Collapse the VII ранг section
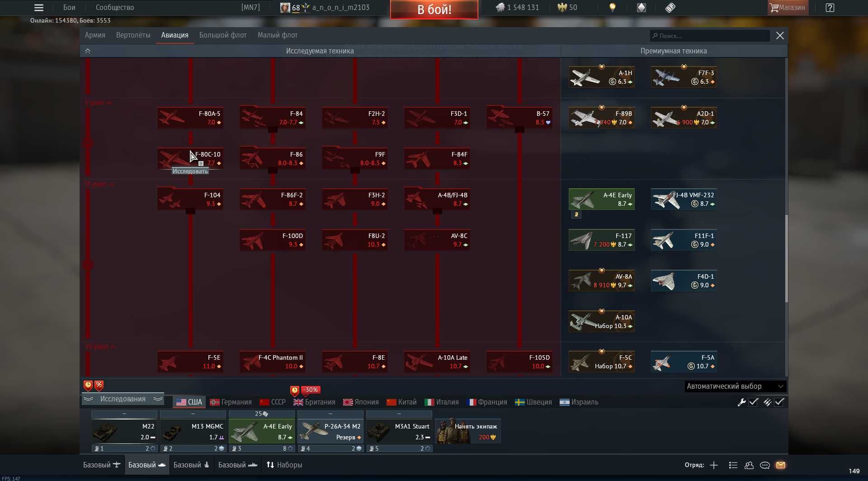 [100, 347]
